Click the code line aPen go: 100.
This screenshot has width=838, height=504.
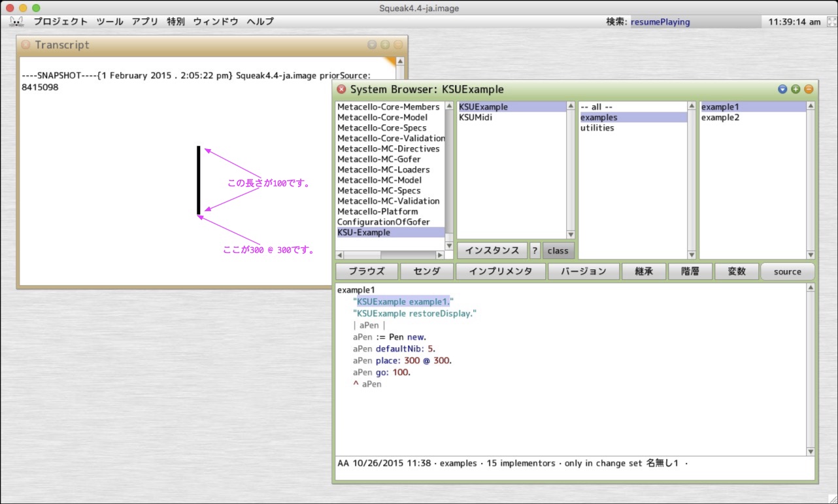click(x=382, y=373)
